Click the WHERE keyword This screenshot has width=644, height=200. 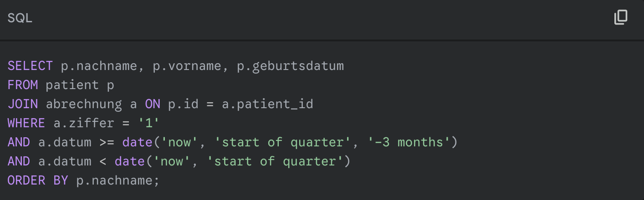pos(26,123)
